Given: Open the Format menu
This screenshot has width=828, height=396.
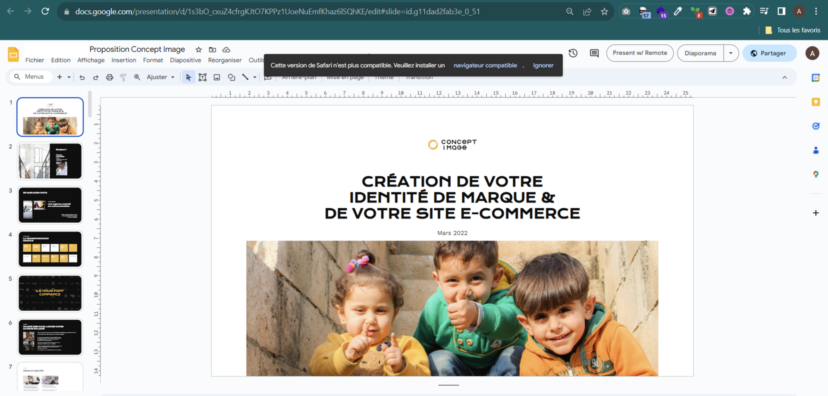Looking at the screenshot, I should (153, 60).
